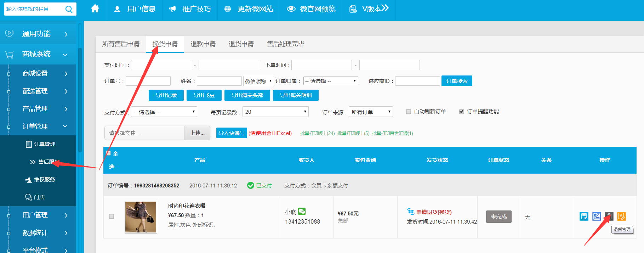The width and height of the screenshot is (644, 253).
Task: Enable the 自动刷新订单 checkbox
Action: click(x=409, y=112)
